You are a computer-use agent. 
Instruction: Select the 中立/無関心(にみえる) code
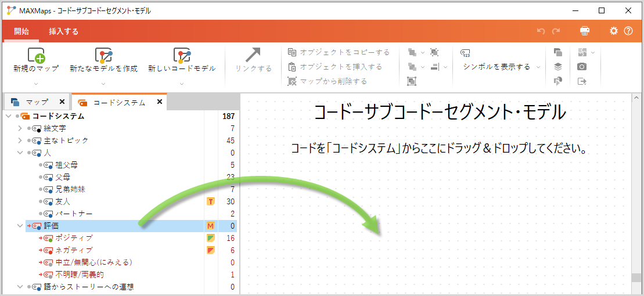coord(93,262)
